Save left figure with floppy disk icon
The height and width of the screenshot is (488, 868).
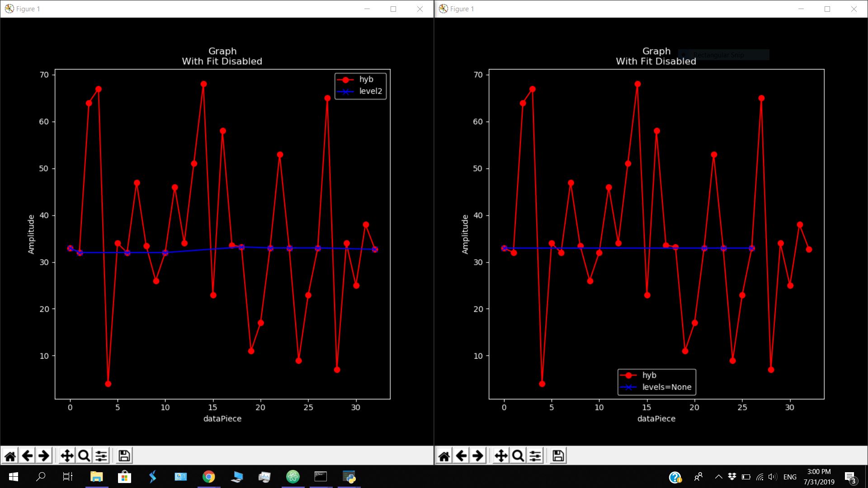124,455
